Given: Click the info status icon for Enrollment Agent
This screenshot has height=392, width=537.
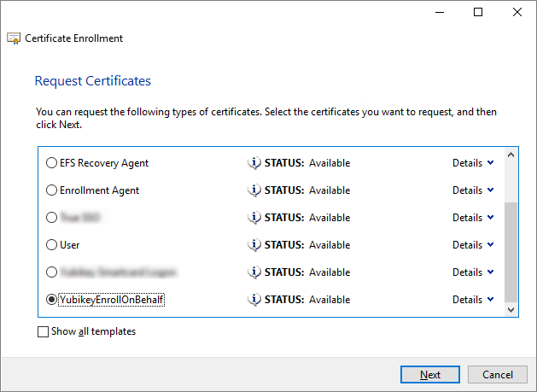Looking at the screenshot, I should click(x=254, y=190).
